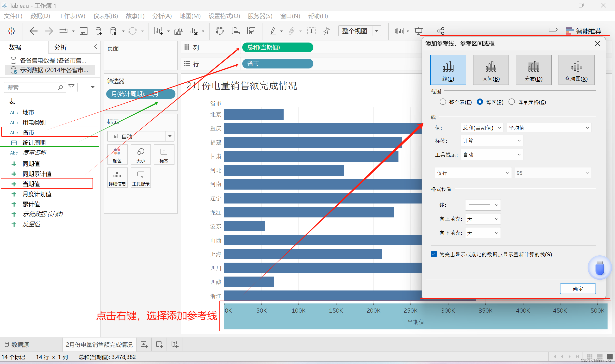Click the new worksheet tab icon
Screen dimensions: 615x364
[x=144, y=345]
